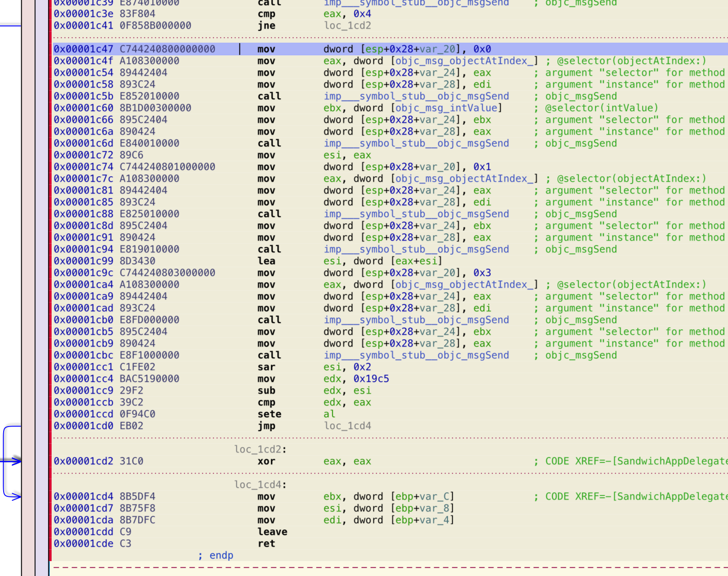The height and width of the screenshot is (576, 728).
Task: Click the loc_1cd2: label line
Action: click(260, 449)
